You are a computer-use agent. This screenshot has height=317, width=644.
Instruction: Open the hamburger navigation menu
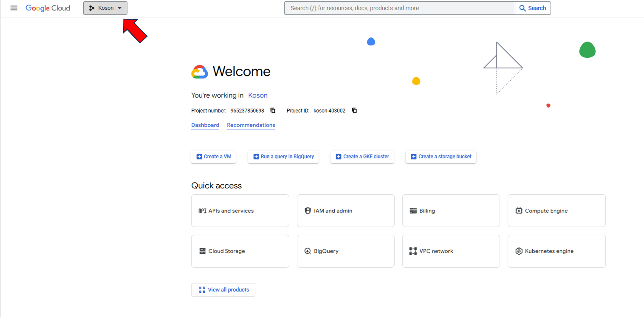(14, 8)
